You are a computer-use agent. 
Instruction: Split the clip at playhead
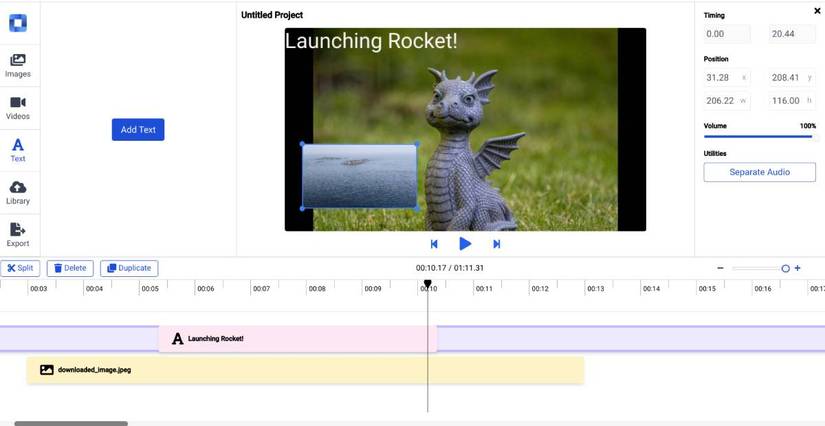[20, 268]
